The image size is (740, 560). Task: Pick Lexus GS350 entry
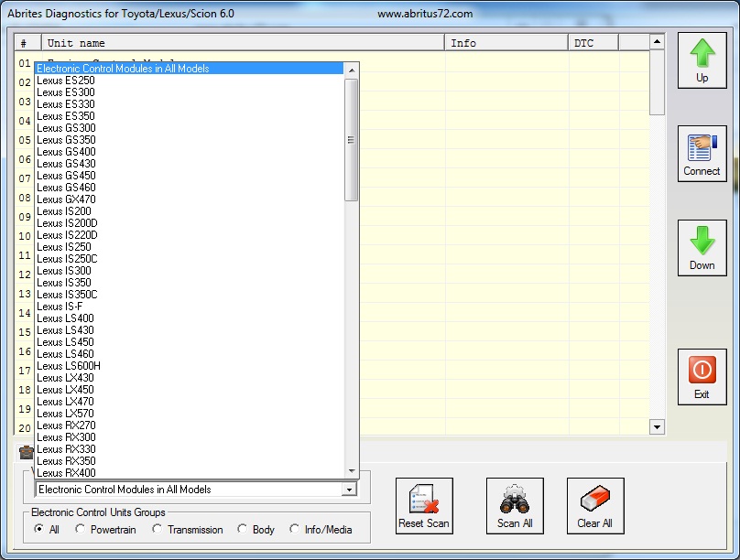(x=190, y=140)
